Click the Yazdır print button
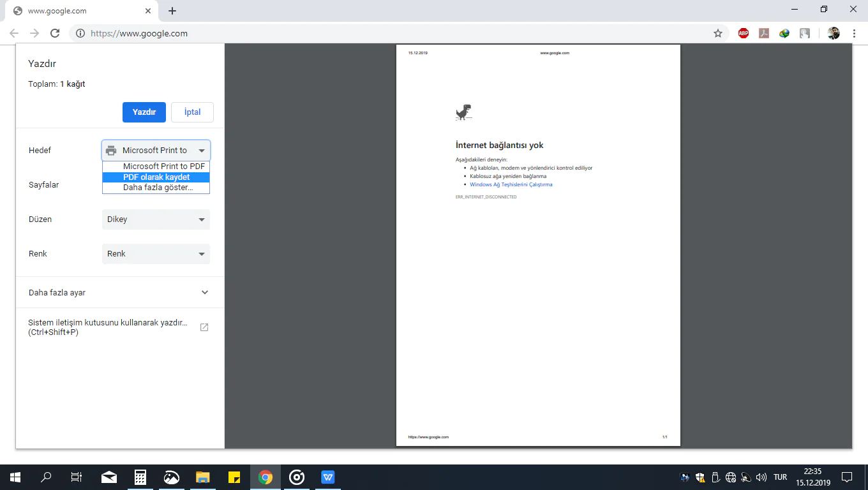Viewport: 868px width, 490px height. pyautogui.click(x=144, y=112)
